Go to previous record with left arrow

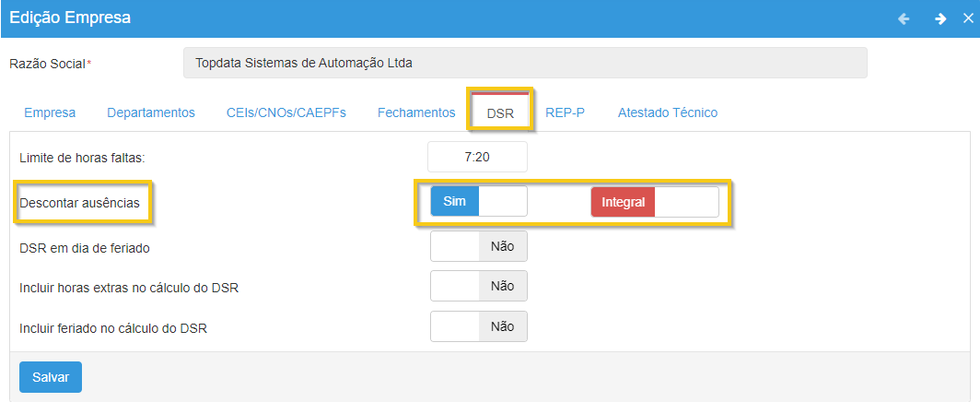(904, 18)
